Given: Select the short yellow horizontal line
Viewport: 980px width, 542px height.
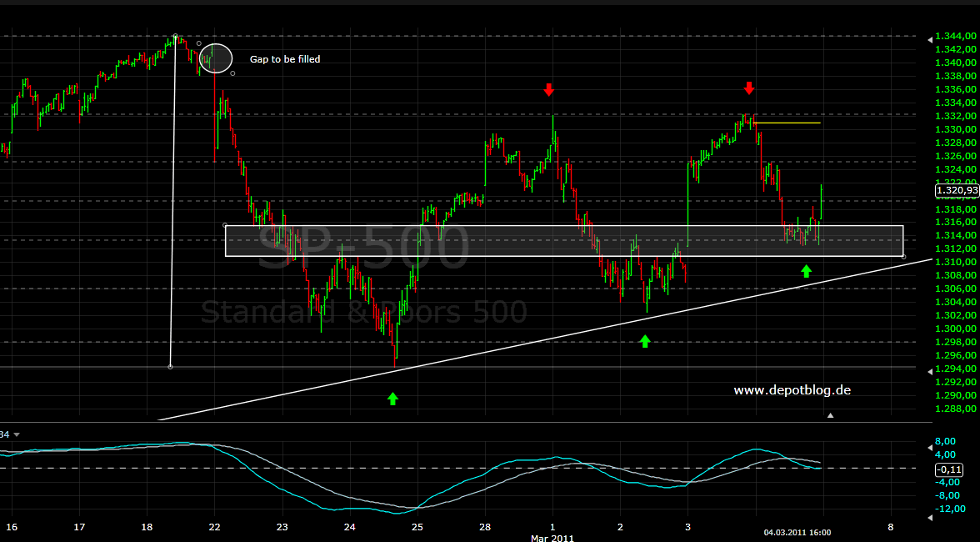Looking at the screenshot, I should coord(787,123).
